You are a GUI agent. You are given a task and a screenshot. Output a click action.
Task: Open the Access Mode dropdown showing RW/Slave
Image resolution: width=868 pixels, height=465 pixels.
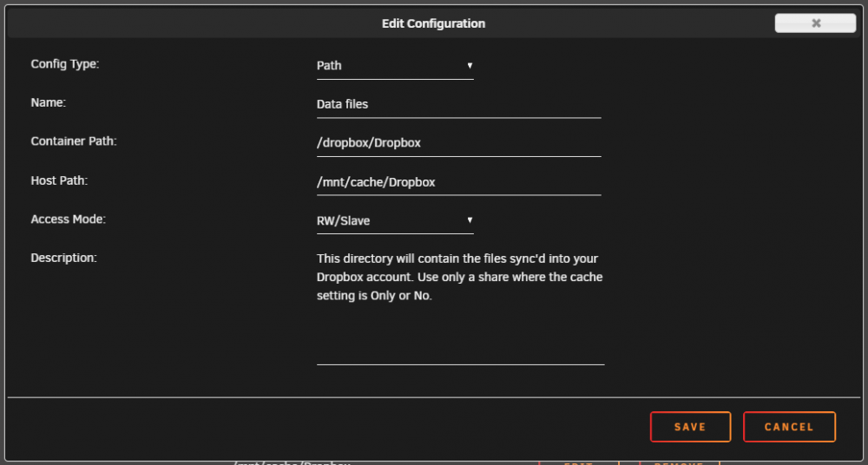pyautogui.click(x=395, y=221)
